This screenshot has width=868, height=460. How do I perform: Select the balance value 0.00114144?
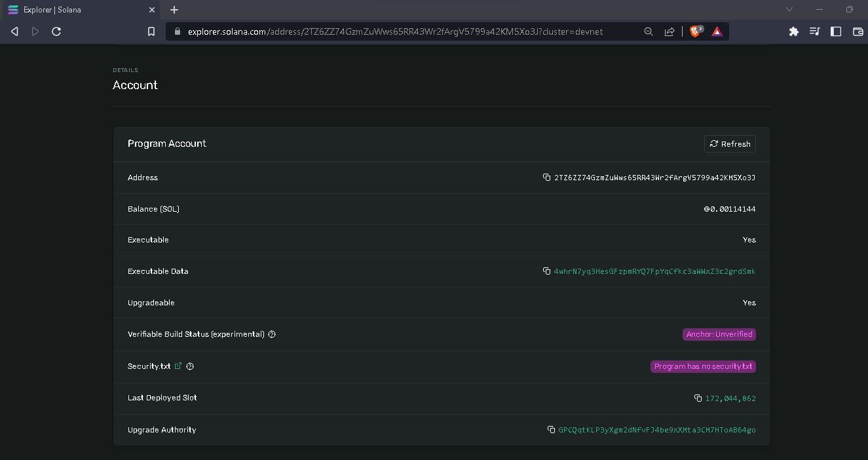point(733,209)
